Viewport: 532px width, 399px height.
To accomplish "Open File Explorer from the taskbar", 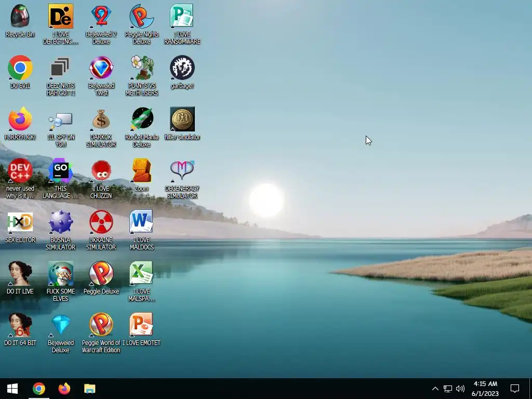I will 89,389.
